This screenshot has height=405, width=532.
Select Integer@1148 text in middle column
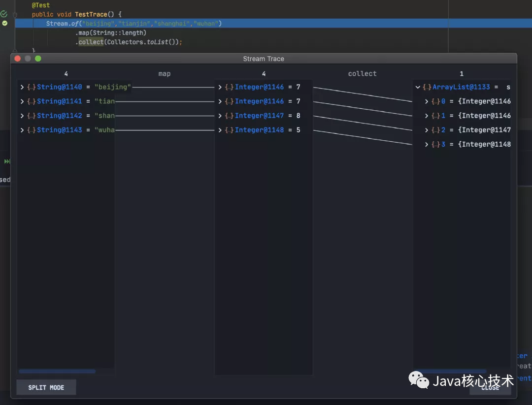259,130
